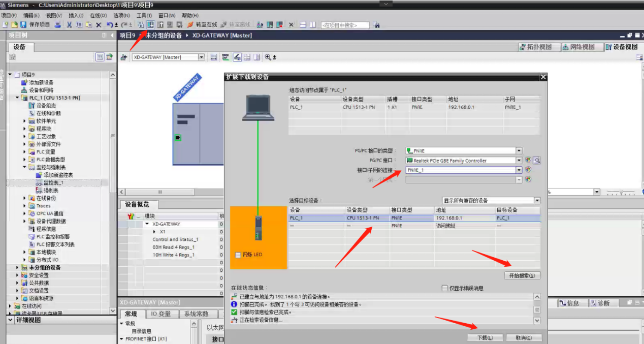Select 03H Read 4 Regs_1 module row
Image resolution: width=644 pixels, height=344 pixels.
click(173, 247)
